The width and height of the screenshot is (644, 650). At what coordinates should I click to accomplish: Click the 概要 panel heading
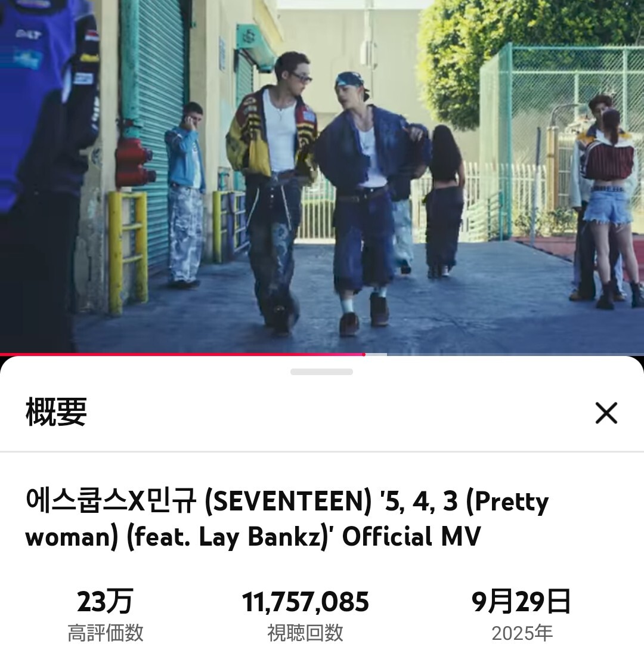tap(56, 412)
